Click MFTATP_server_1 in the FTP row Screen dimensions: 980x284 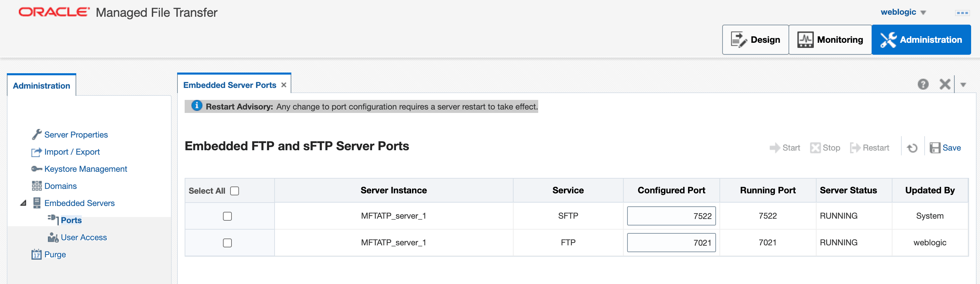pyautogui.click(x=393, y=243)
